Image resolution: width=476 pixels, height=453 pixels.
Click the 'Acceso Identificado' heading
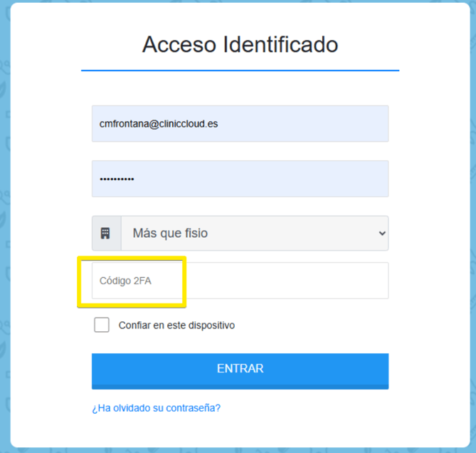click(x=240, y=44)
